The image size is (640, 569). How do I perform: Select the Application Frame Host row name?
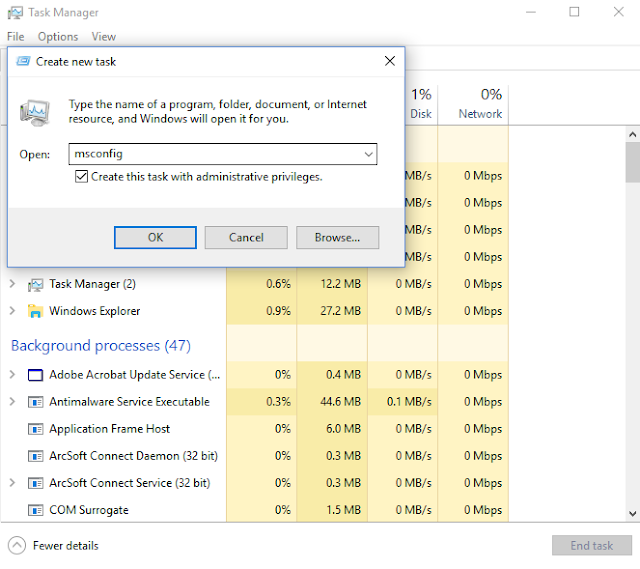tap(109, 429)
